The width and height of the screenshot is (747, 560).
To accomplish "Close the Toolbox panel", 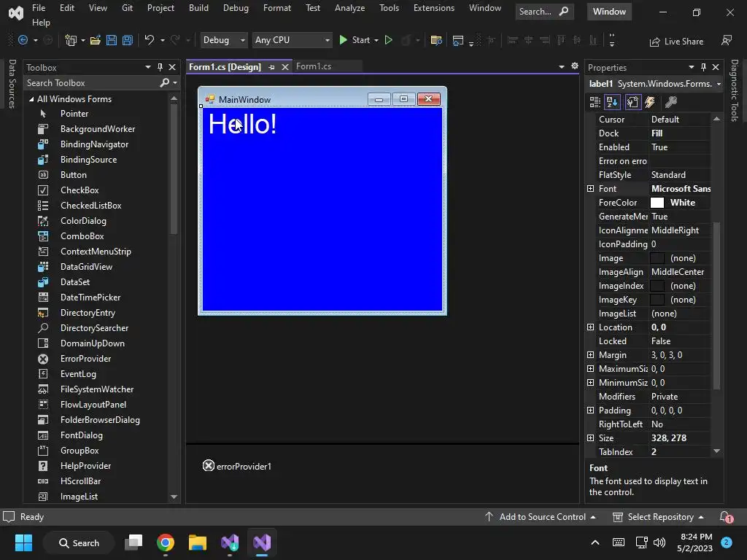I will [172, 67].
